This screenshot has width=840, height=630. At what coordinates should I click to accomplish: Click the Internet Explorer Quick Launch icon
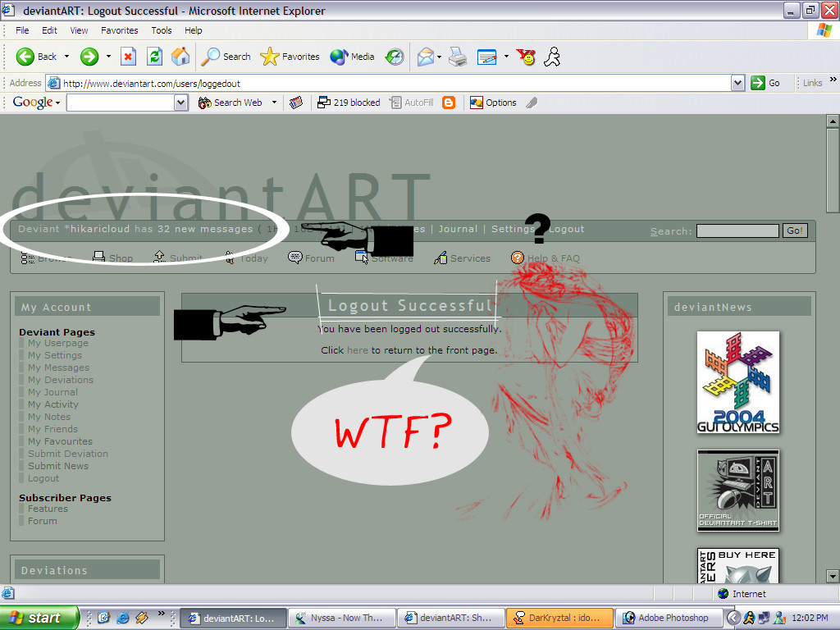(123, 619)
